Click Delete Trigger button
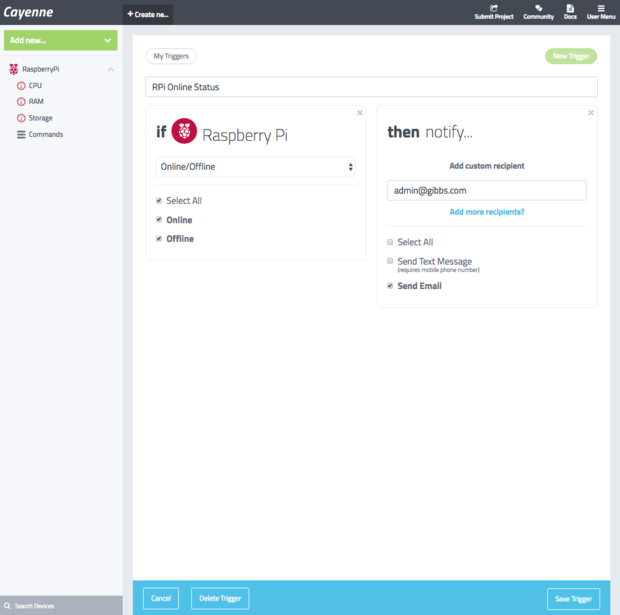The height and width of the screenshot is (615, 620). tap(220, 598)
